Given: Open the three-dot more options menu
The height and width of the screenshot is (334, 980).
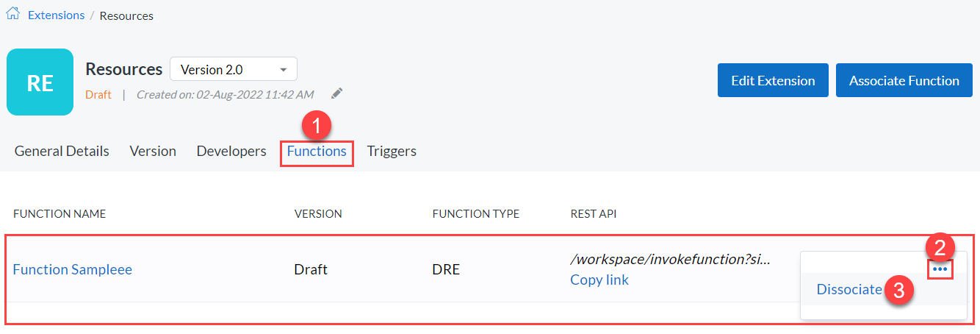Looking at the screenshot, I should pos(940,269).
